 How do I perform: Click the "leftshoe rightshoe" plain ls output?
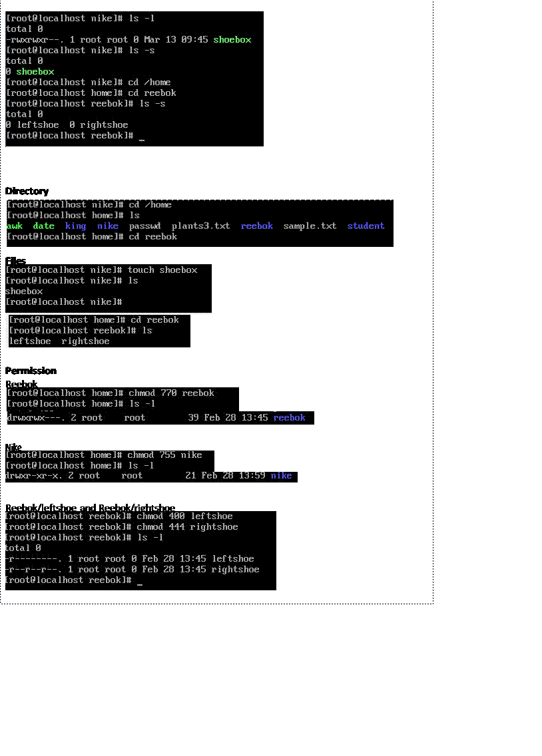click(59, 341)
